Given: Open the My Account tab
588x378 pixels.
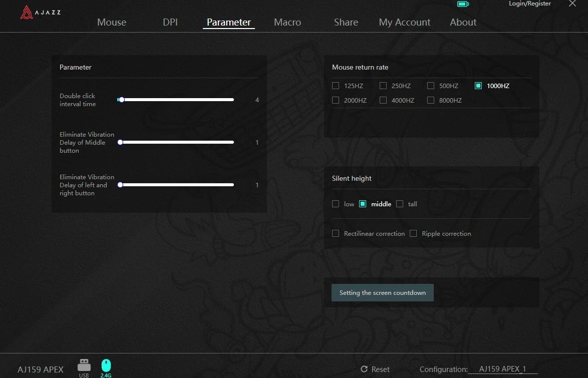Looking at the screenshot, I should tap(405, 22).
